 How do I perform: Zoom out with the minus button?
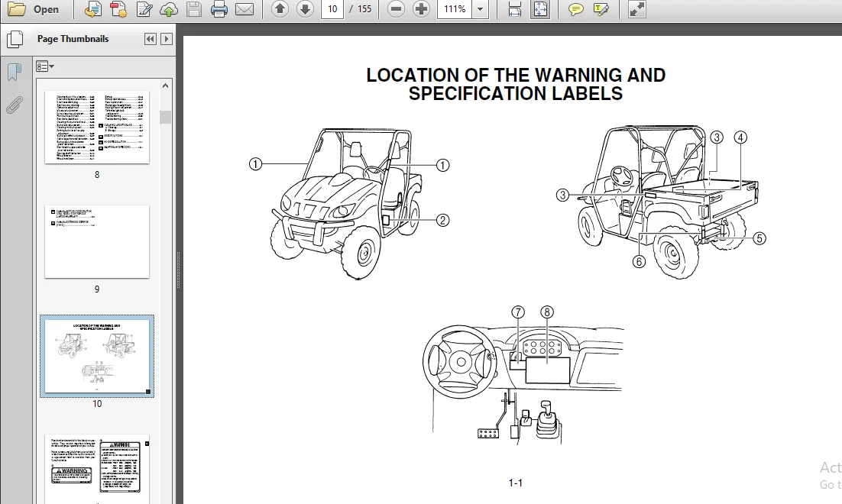[396, 9]
